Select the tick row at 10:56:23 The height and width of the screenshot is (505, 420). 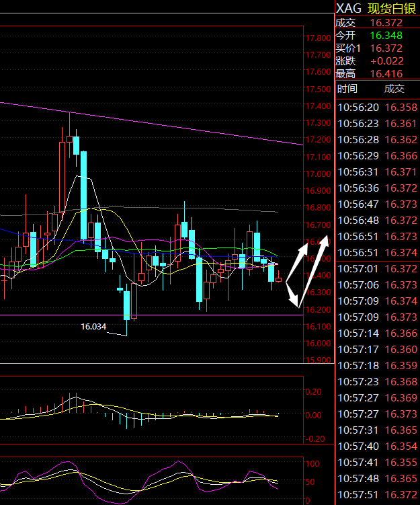coord(378,123)
